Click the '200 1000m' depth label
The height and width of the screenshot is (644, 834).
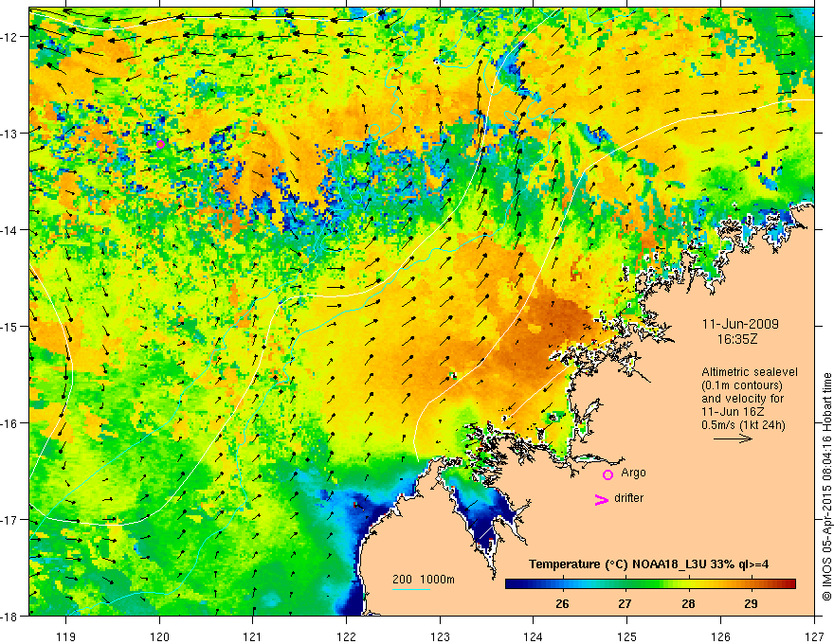coord(424,580)
